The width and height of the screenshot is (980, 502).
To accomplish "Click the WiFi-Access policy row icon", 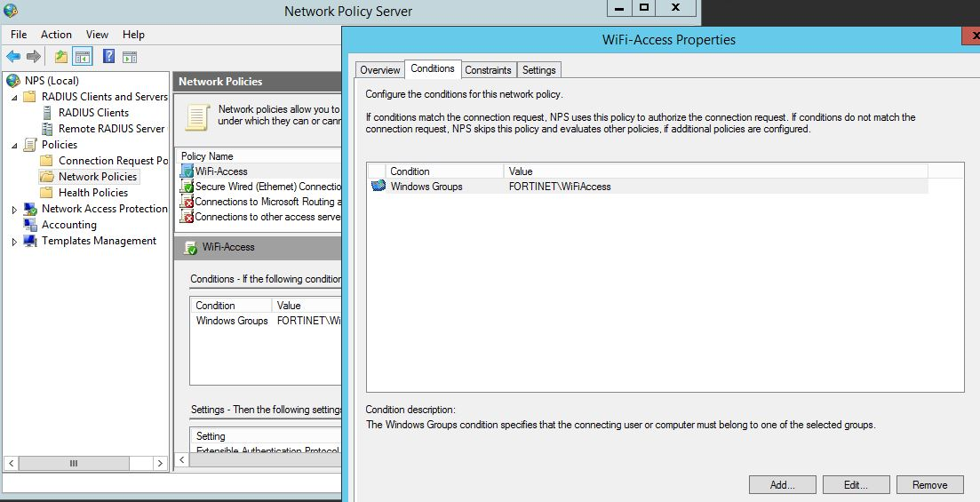I will click(187, 171).
